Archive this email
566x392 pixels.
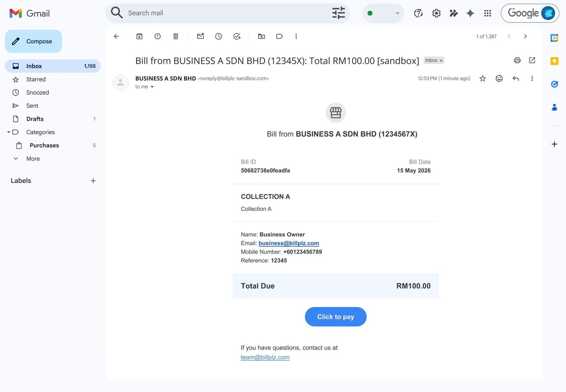139,36
